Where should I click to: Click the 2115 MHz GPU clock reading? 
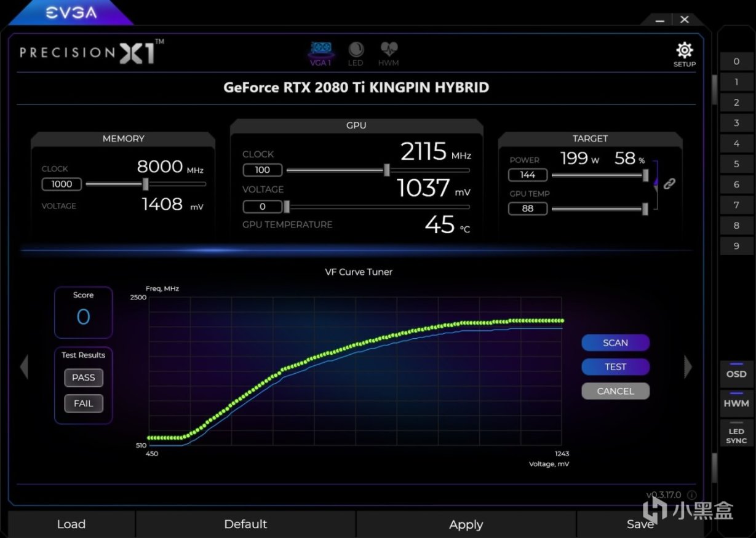(436, 152)
